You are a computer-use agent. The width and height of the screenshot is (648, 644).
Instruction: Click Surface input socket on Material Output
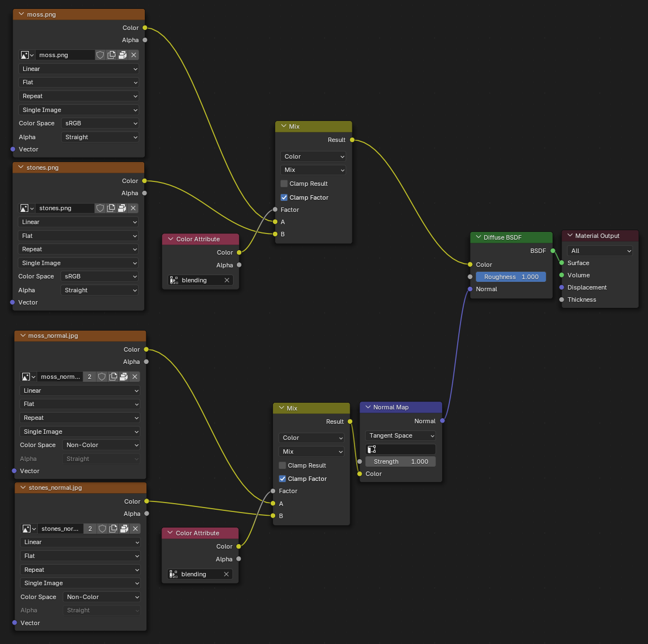561,263
